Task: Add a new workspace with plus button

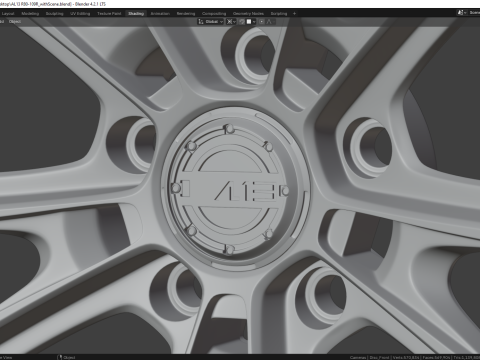Action: [294, 14]
